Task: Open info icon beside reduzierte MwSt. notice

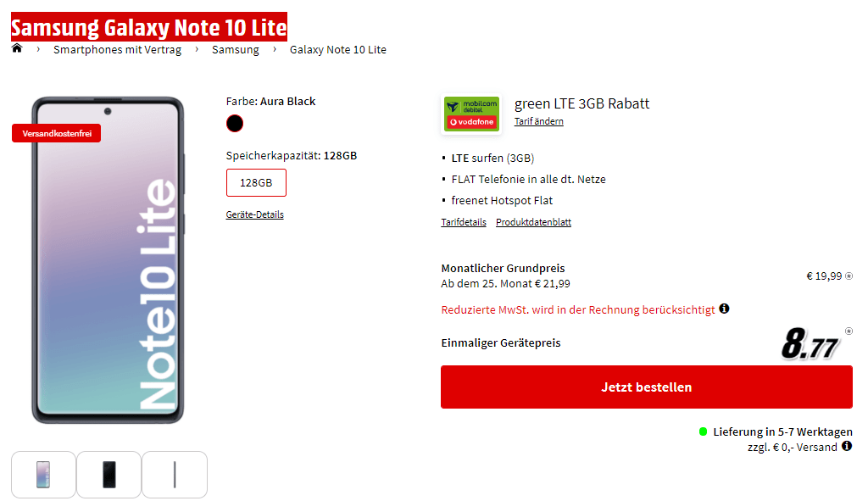Action: (724, 309)
